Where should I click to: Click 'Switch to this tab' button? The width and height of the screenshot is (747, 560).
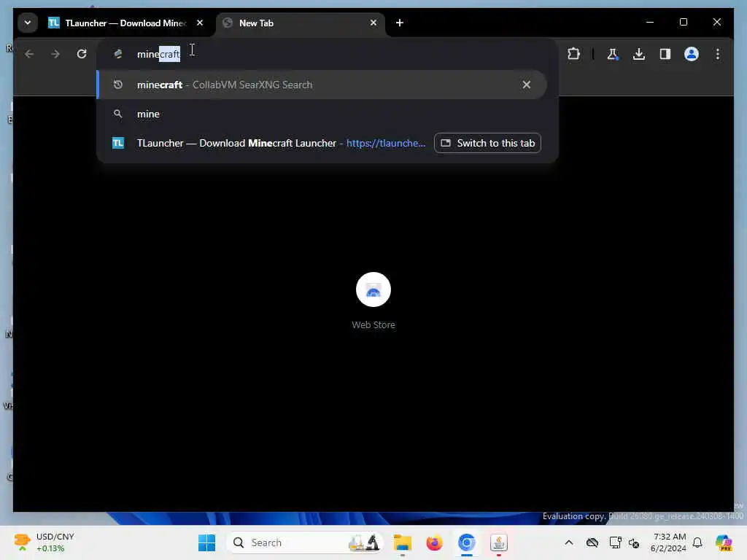click(487, 143)
